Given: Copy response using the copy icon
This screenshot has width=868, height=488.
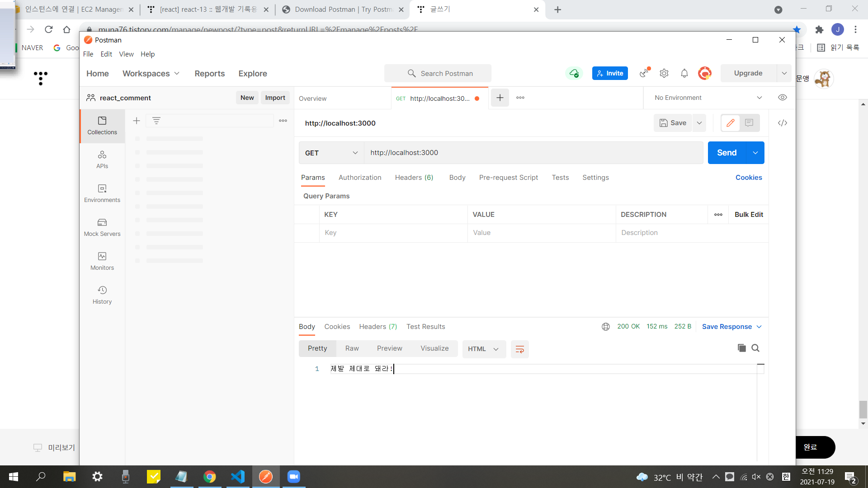Looking at the screenshot, I should pyautogui.click(x=741, y=348).
